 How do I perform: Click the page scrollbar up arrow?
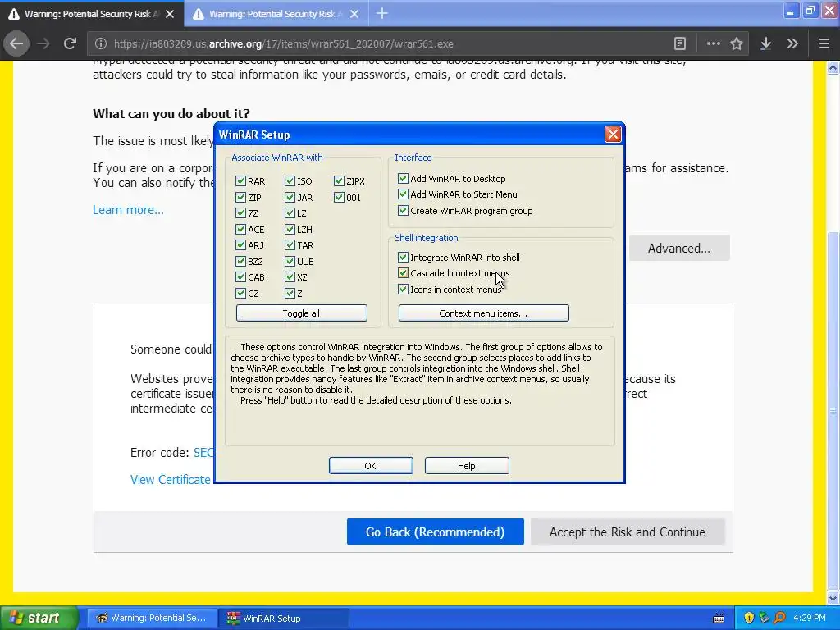[x=833, y=67]
